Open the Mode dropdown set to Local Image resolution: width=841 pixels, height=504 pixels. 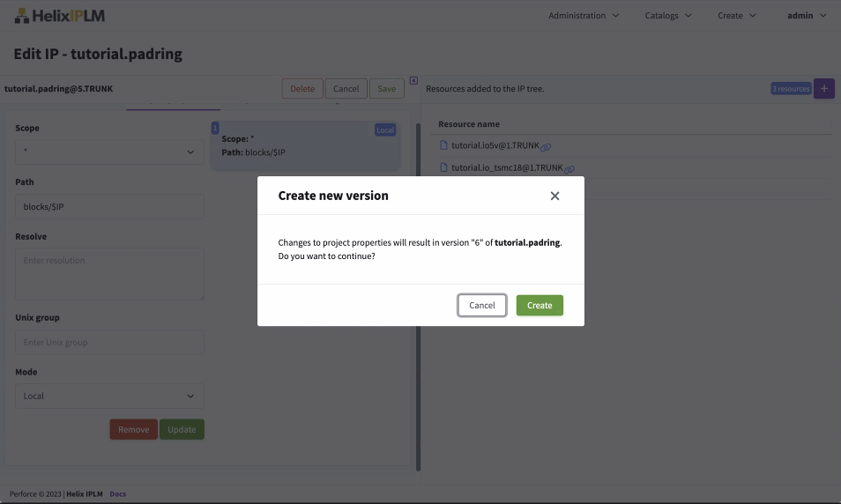[x=109, y=396]
